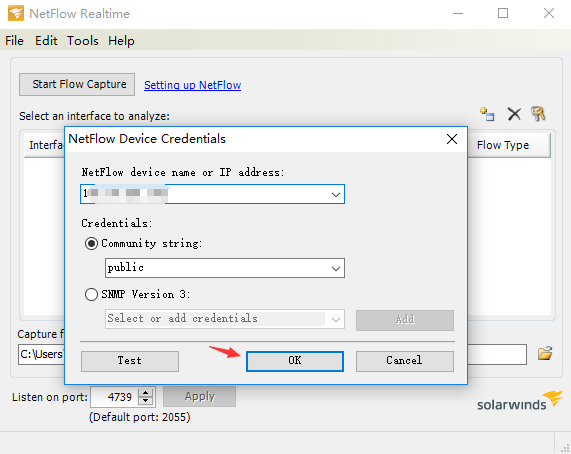The width and height of the screenshot is (571, 454).
Task: Select the Community string radio button
Action: point(91,243)
